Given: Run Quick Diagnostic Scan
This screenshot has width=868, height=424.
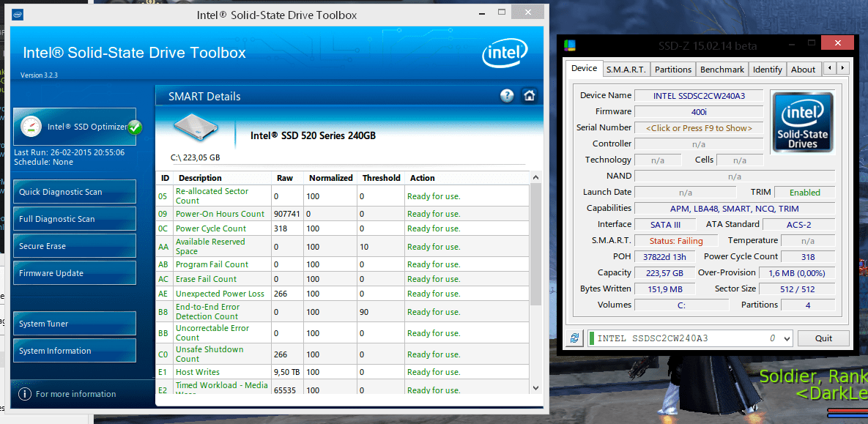Looking at the screenshot, I should click(x=74, y=192).
